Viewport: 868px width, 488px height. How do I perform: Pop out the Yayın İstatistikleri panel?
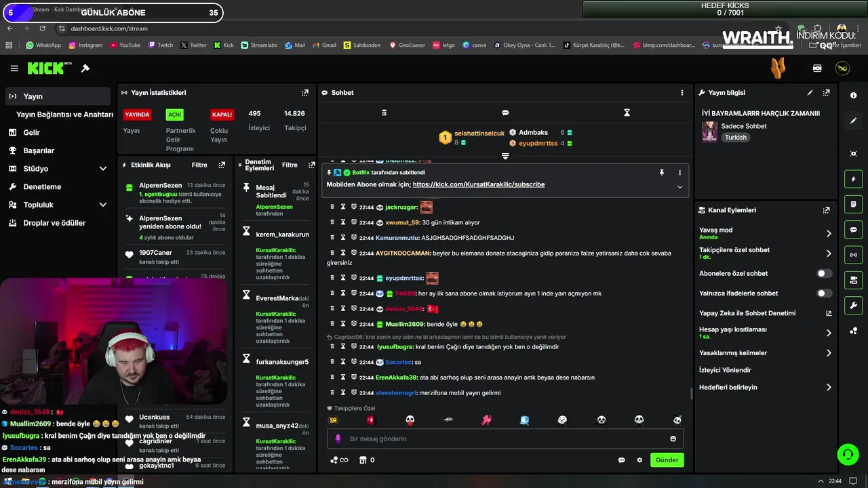pyautogui.click(x=305, y=93)
